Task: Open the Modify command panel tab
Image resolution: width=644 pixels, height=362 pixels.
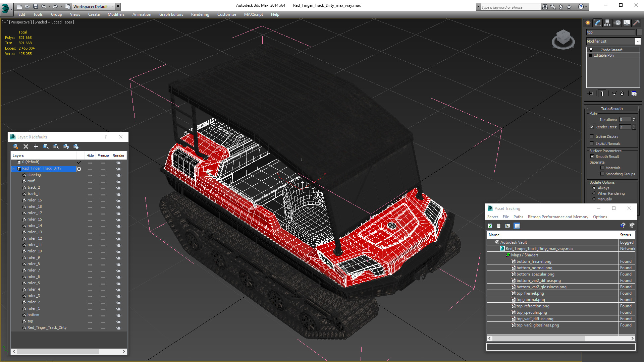Action: click(x=598, y=23)
